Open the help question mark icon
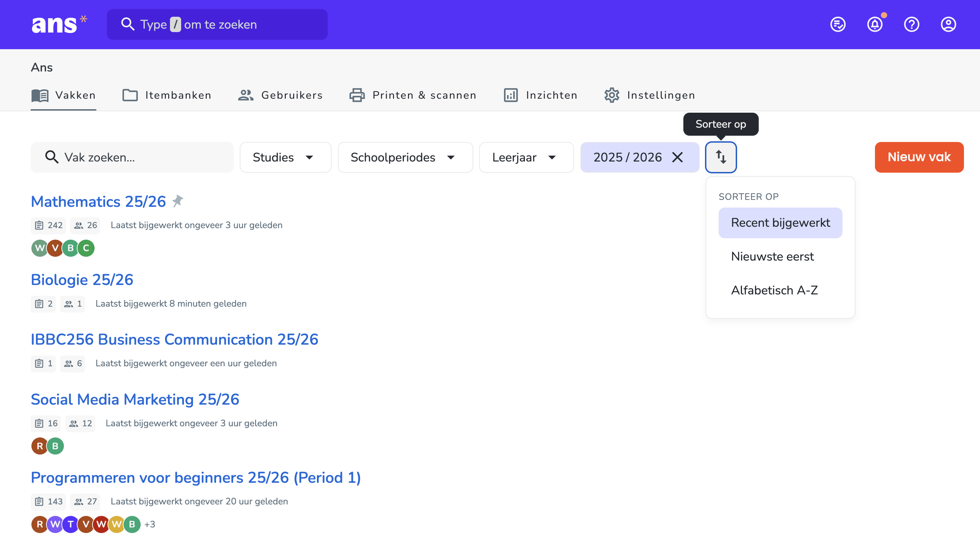This screenshot has height=540, width=980. click(x=912, y=24)
